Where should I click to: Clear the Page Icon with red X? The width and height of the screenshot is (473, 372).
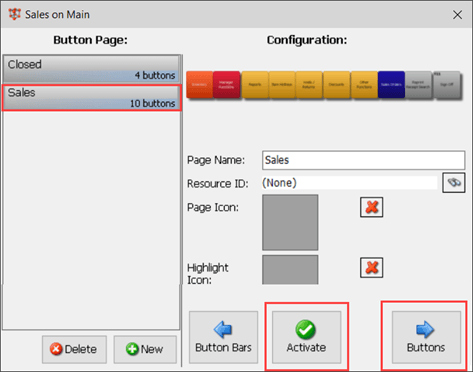tap(371, 207)
